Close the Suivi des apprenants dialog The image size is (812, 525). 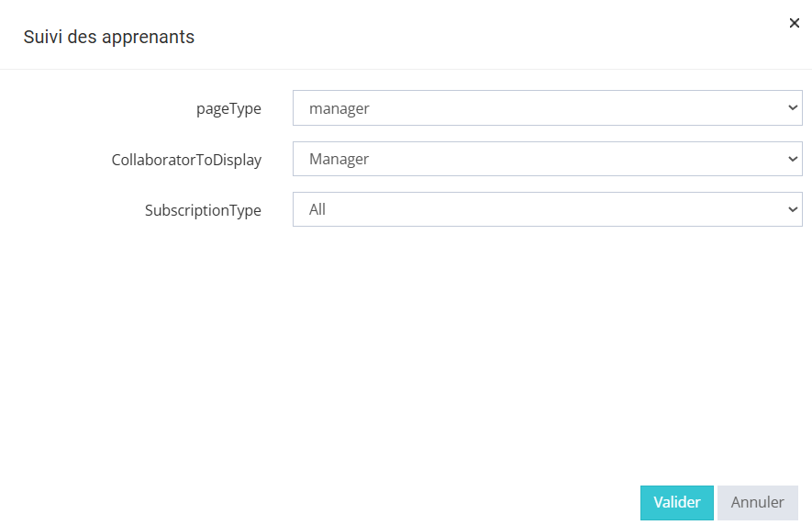(x=795, y=23)
